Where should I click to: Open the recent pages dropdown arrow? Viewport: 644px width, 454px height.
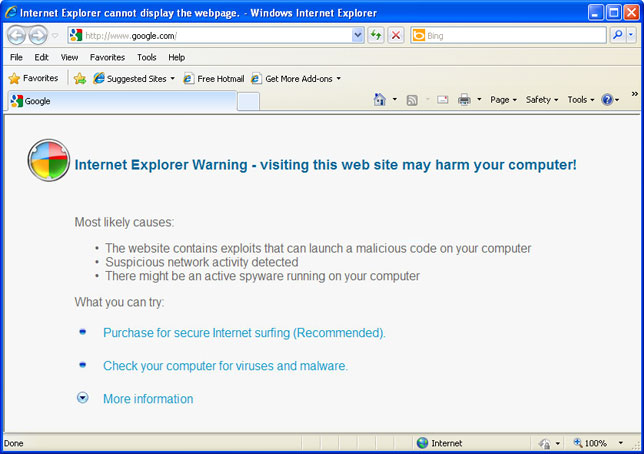coord(55,36)
